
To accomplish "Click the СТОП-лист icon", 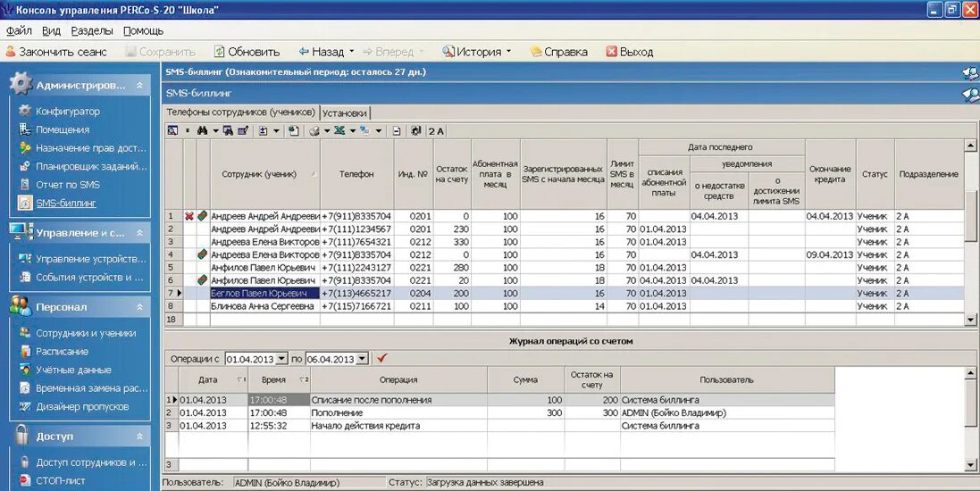I will [x=24, y=480].
